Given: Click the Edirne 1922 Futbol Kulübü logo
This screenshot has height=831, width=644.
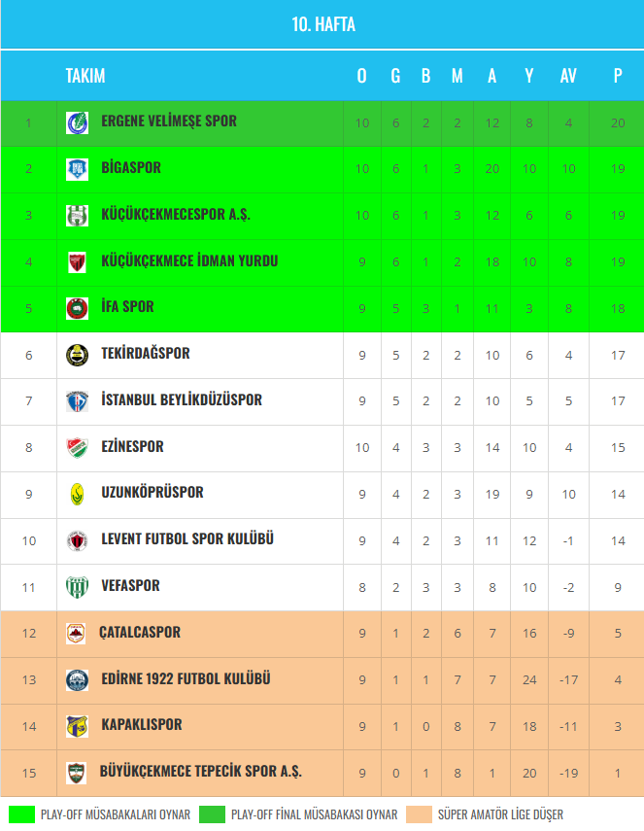Looking at the screenshot, I should pos(77,679).
